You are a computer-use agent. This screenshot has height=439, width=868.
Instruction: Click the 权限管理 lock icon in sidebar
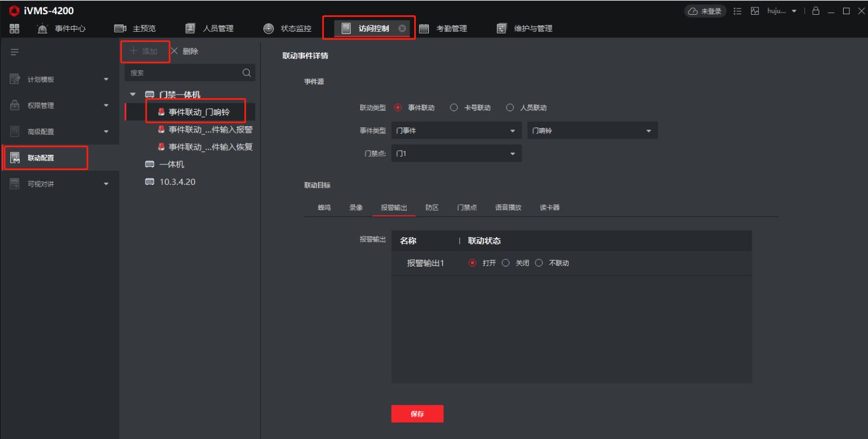(15, 105)
